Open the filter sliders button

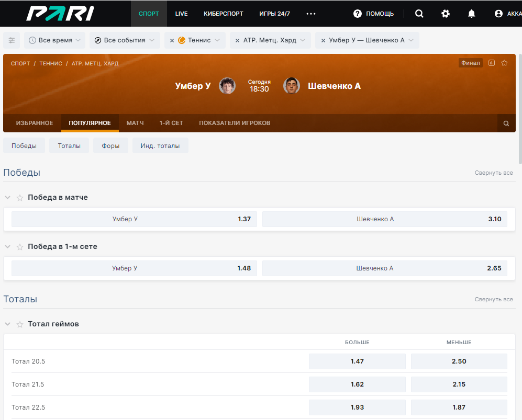(12, 40)
